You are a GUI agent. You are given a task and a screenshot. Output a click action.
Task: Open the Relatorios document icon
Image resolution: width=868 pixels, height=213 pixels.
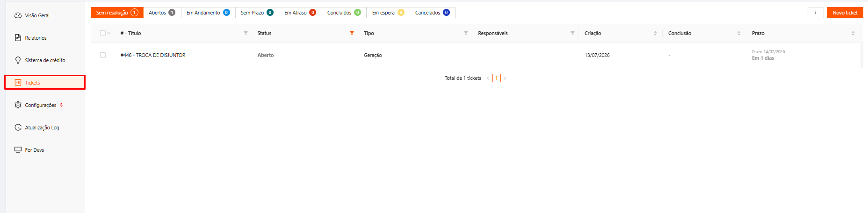[x=18, y=38]
